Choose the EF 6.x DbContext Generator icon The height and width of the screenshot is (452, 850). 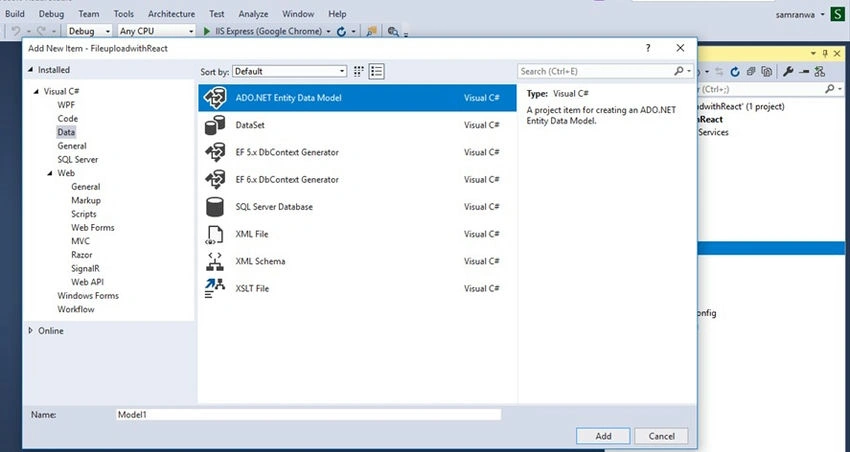tap(215, 179)
